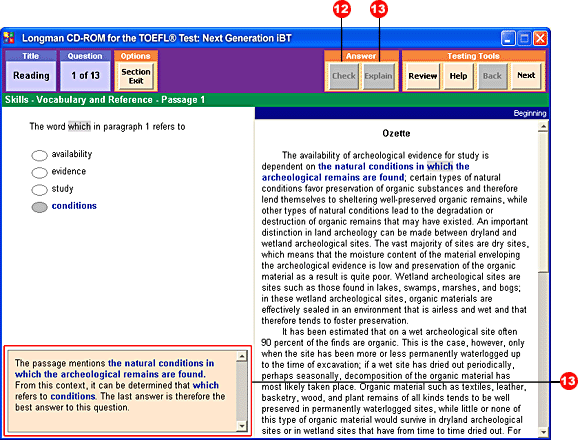Click the Section Exit button
Viewport: 578px width, 440px height.
[136, 76]
